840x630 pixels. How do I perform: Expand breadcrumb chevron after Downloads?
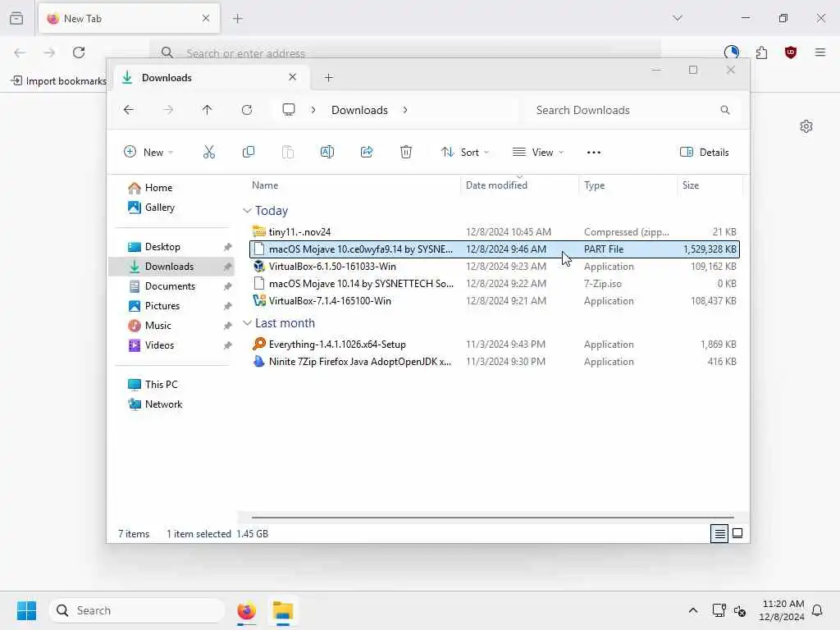405,110
